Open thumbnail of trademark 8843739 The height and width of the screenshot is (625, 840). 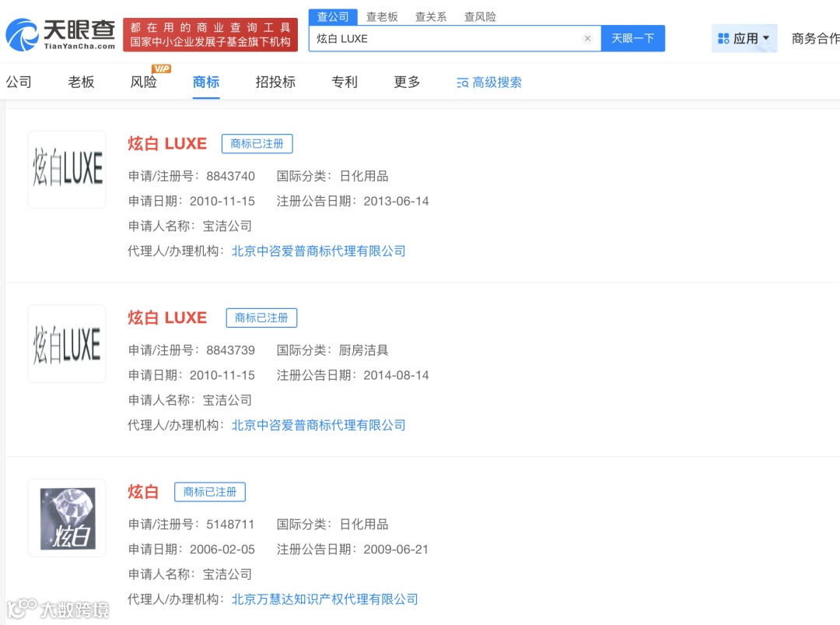pos(67,343)
